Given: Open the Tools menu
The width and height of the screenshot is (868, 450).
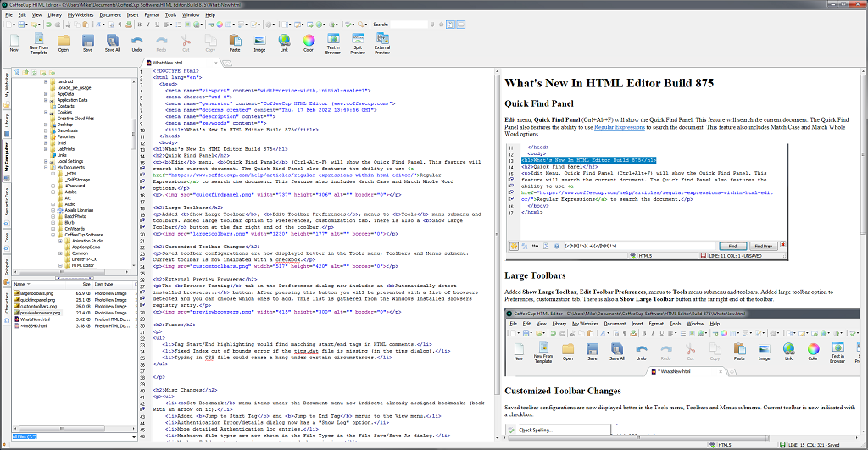Looking at the screenshot, I should 170,15.
